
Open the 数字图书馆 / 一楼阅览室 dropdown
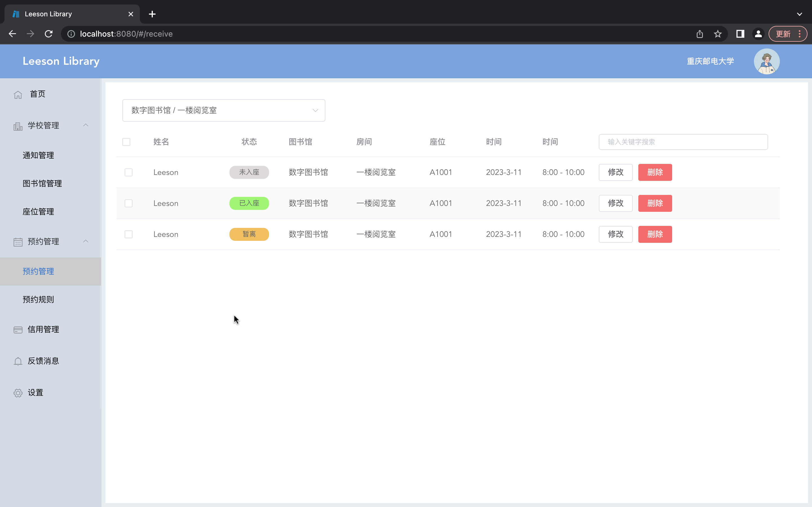coord(224,110)
